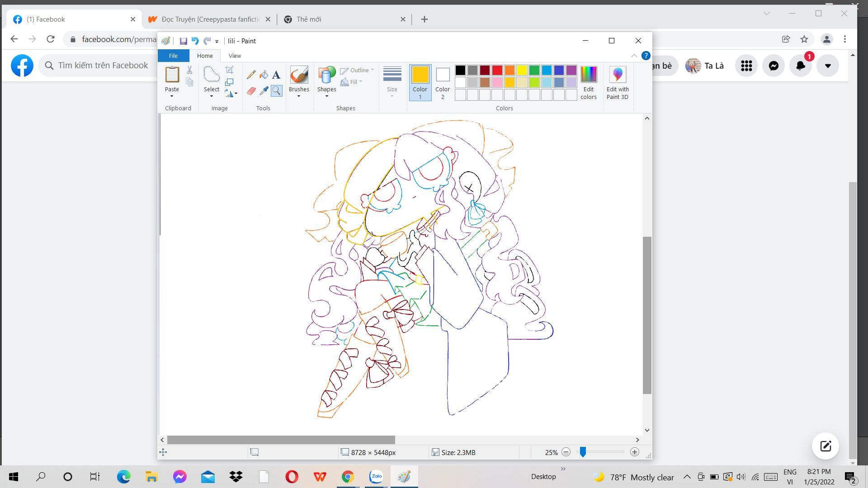Click the Paint Help question mark icon
The image size is (868, 488).
point(646,56)
